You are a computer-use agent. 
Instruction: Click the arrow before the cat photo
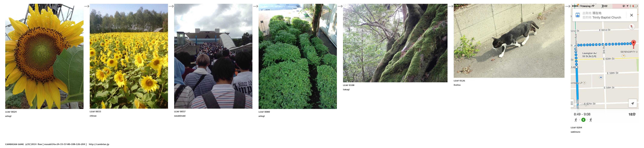pos(451,6)
